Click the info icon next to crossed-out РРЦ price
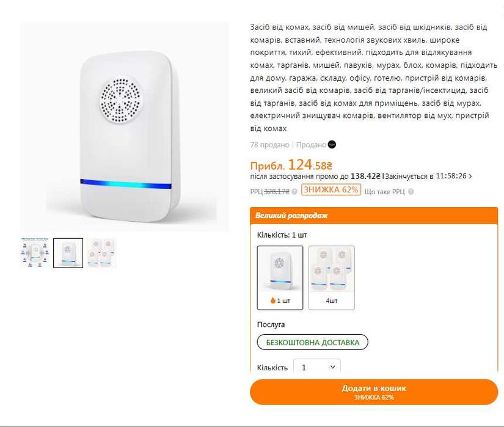The width and height of the screenshot is (504, 427). pyautogui.click(x=294, y=191)
